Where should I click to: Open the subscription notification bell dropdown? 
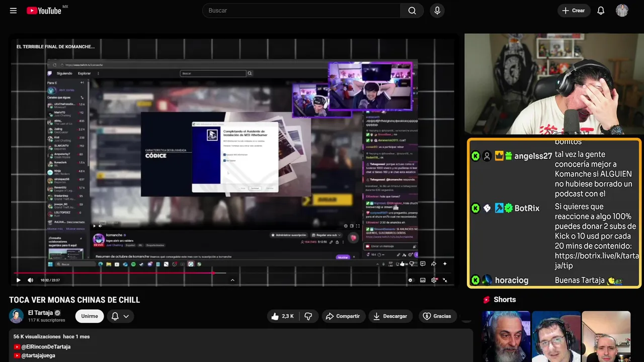pyautogui.click(x=120, y=316)
